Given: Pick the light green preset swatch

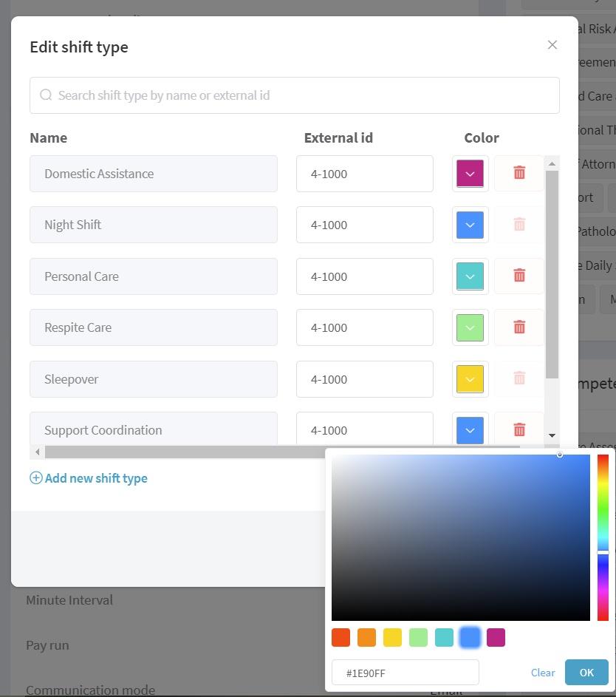Looking at the screenshot, I should click(418, 637).
